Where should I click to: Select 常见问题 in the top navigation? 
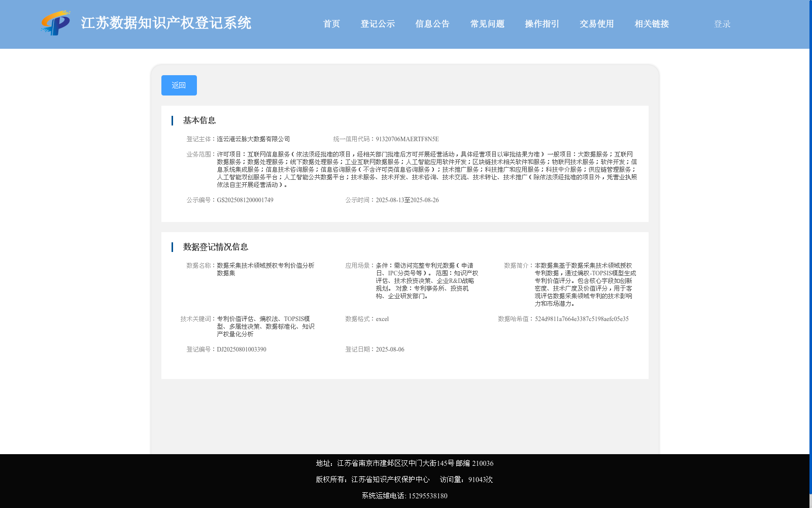coord(487,24)
